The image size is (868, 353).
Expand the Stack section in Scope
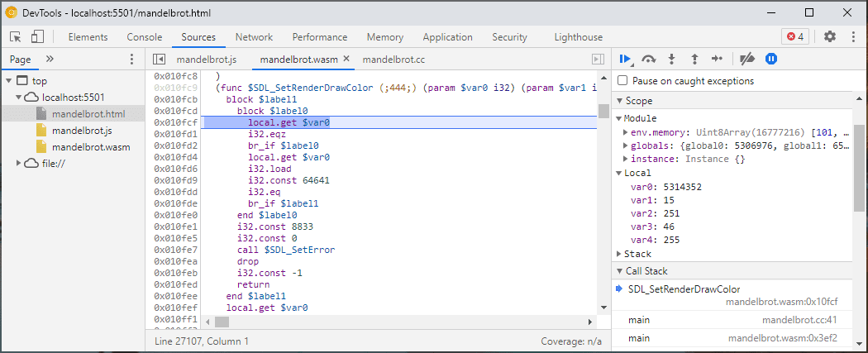[x=621, y=254]
